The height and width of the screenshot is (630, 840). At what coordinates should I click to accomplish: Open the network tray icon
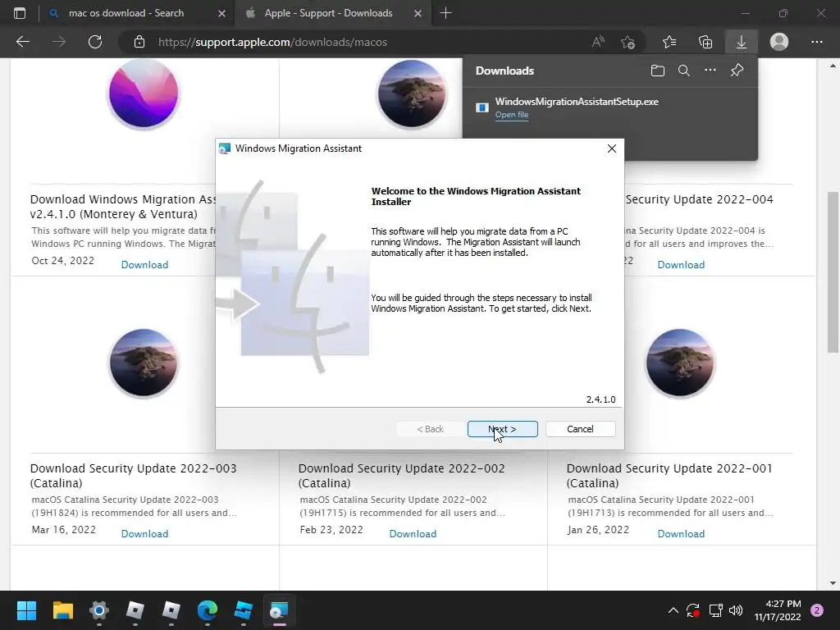tap(715, 610)
